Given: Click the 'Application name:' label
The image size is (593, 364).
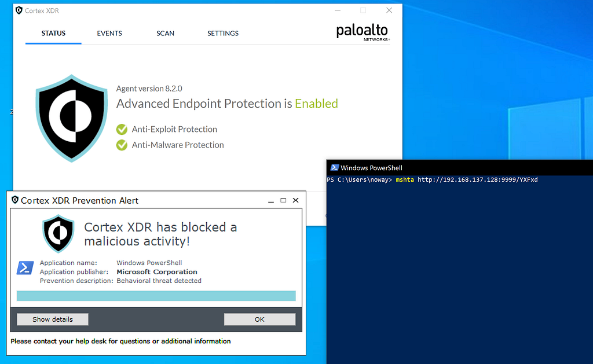Looking at the screenshot, I should [x=68, y=263].
